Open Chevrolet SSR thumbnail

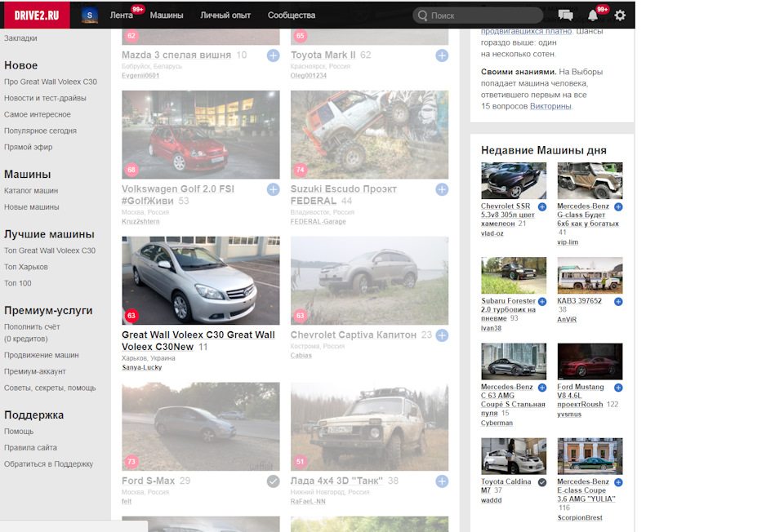click(514, 180)
